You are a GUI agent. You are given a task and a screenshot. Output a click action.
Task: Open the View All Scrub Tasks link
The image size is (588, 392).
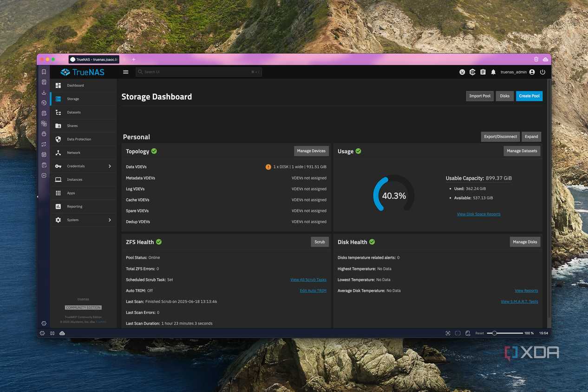[308, 280]
